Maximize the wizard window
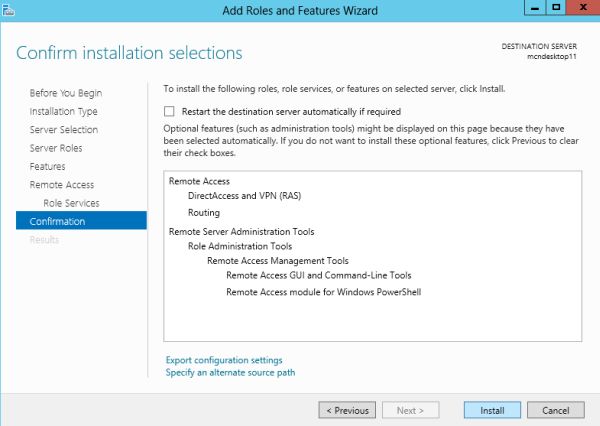Screen dimensions: 600x426 click(556, 8)
